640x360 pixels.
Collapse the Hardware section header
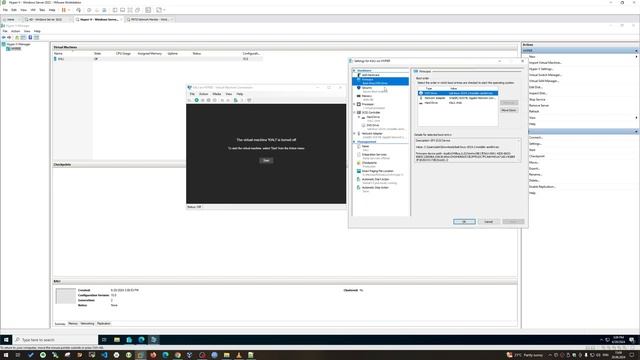click(354, 71)
